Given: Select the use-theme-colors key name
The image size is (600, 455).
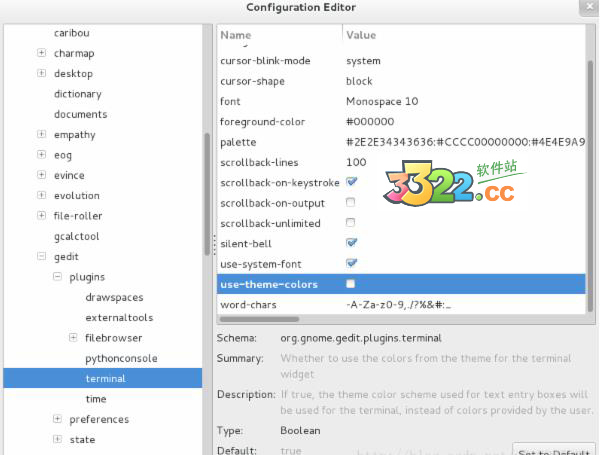Looking at the screenshot, I should click(x=269, y=284).
